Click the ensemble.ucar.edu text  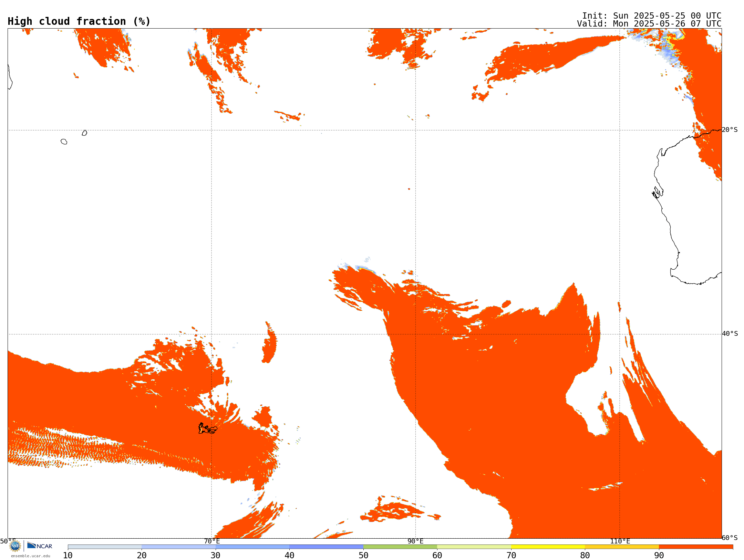(x=31, y=556)
